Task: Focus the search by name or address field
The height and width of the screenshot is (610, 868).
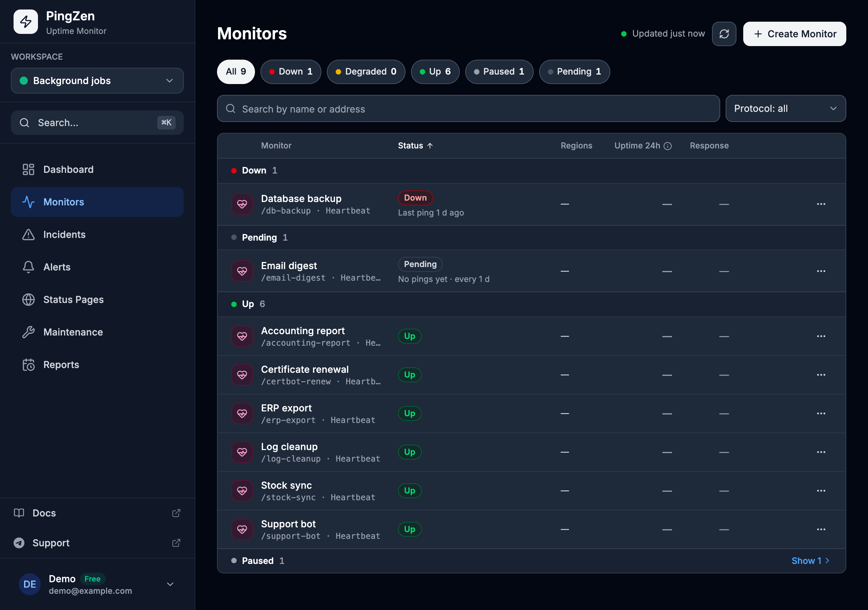Action: (468, 108)
